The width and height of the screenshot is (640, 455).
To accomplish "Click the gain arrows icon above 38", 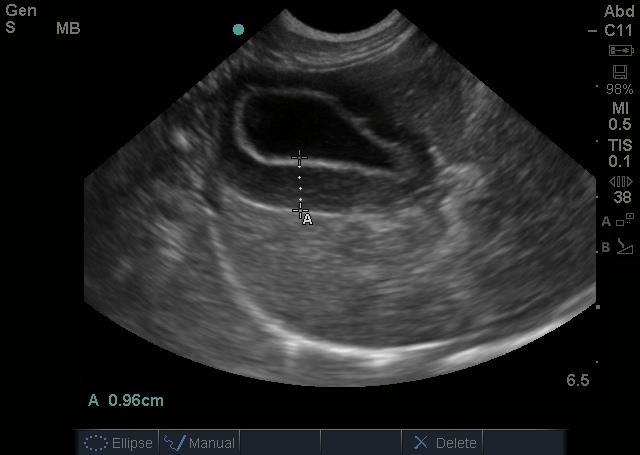I will pos(621,181).
